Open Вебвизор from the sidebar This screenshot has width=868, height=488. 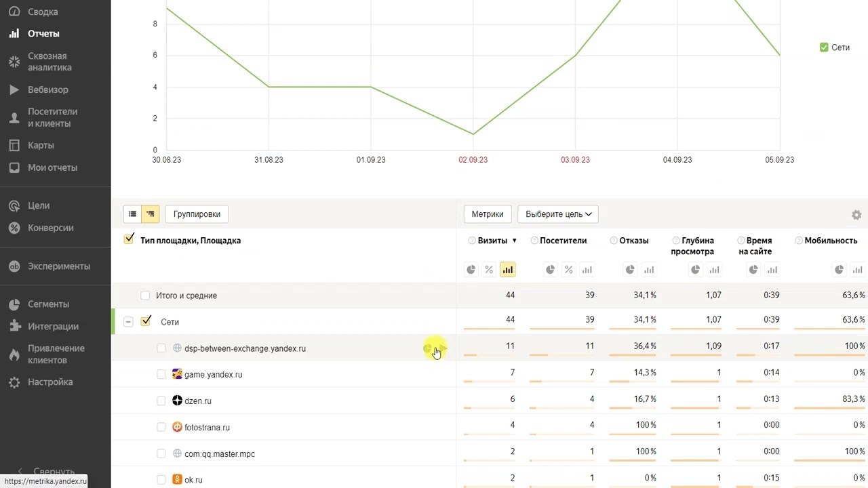pyautogui.click(x=47, y=89)
